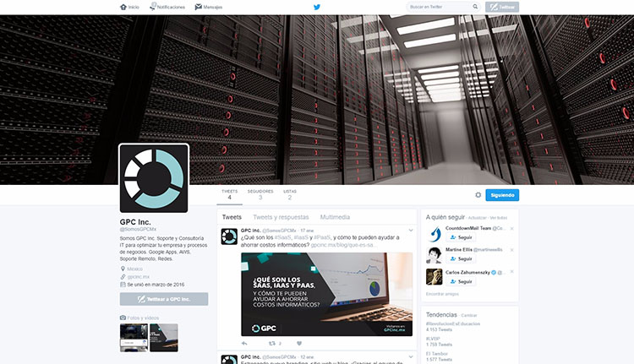Open Martine Ellis avatar

point(434,255)
